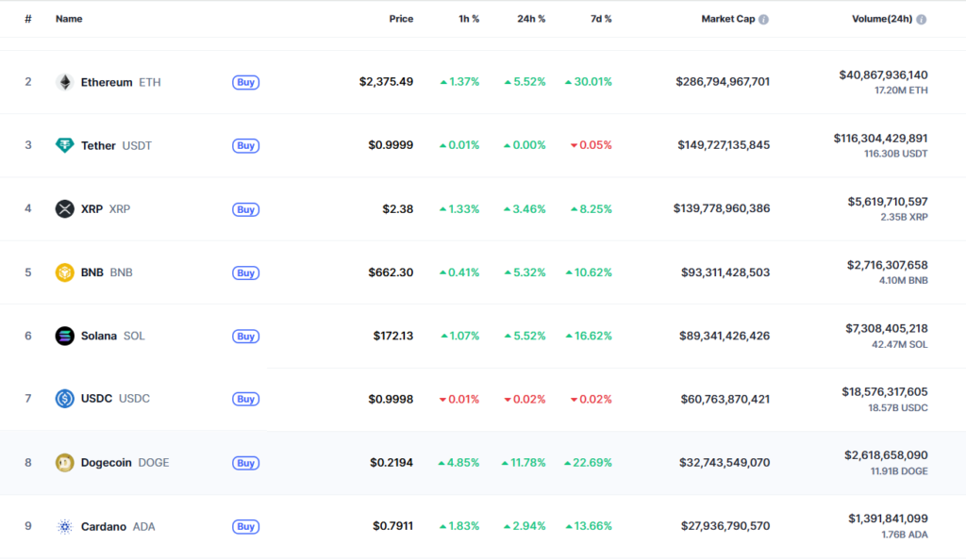Buy Tether with its Buy button

(x=246, y=146)
